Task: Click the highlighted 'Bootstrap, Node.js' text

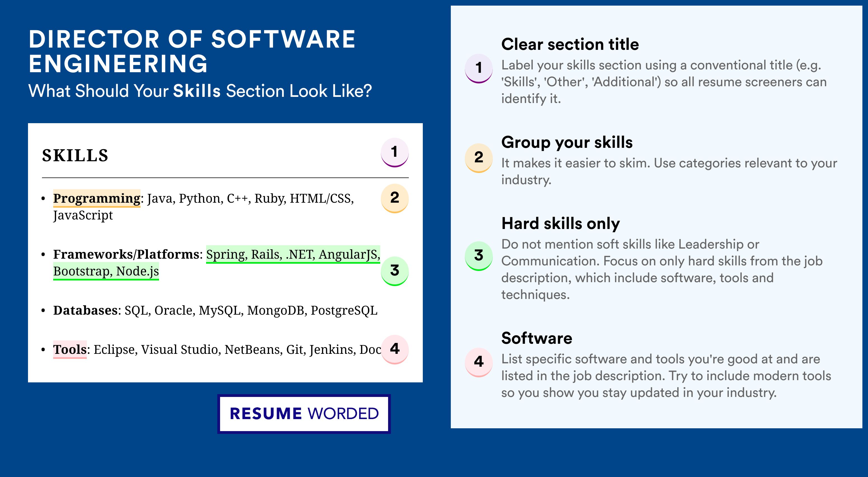Action: [x=106, y=271]
